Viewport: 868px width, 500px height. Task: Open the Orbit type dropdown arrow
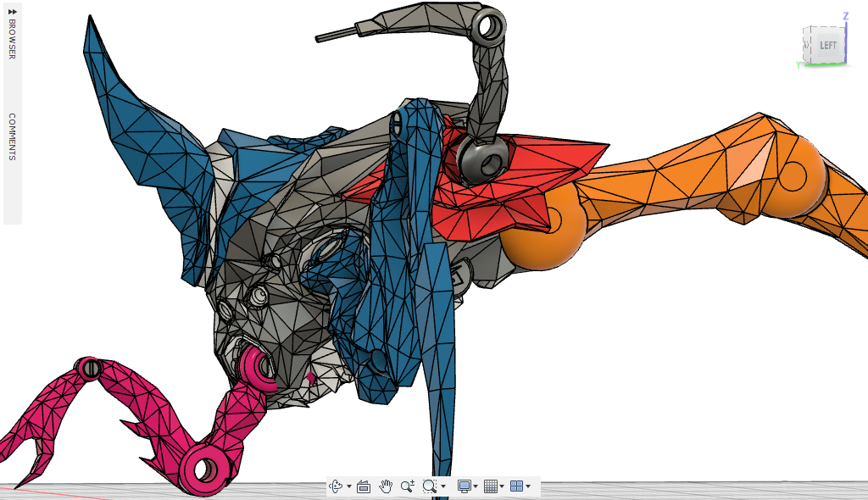pos(349,486)
